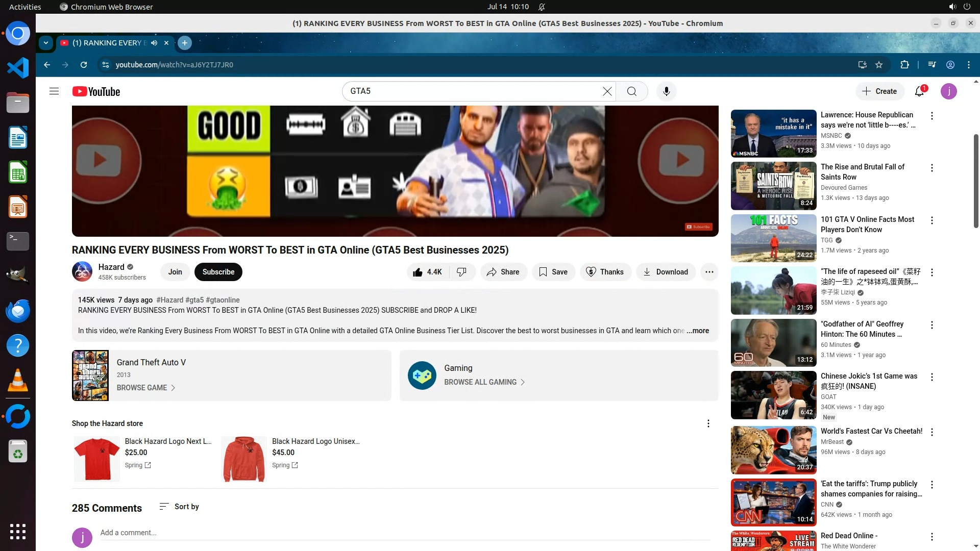Open Shop the Hazard store options menu

708,423
